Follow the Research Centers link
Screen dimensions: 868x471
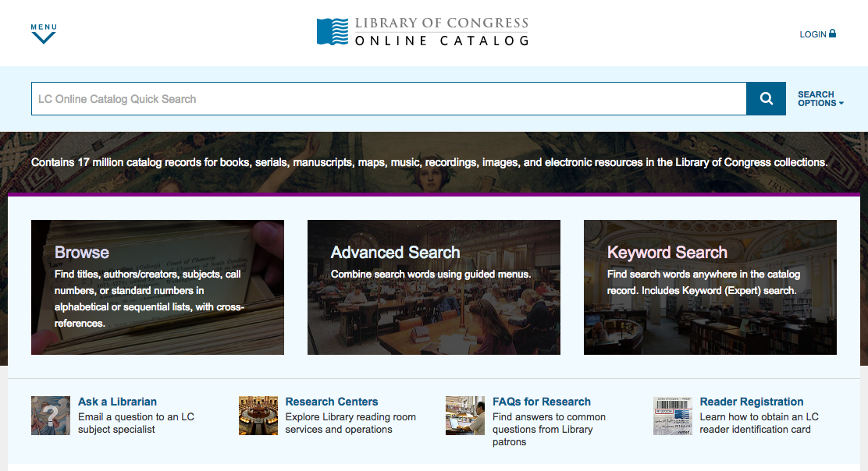point(332,402)
